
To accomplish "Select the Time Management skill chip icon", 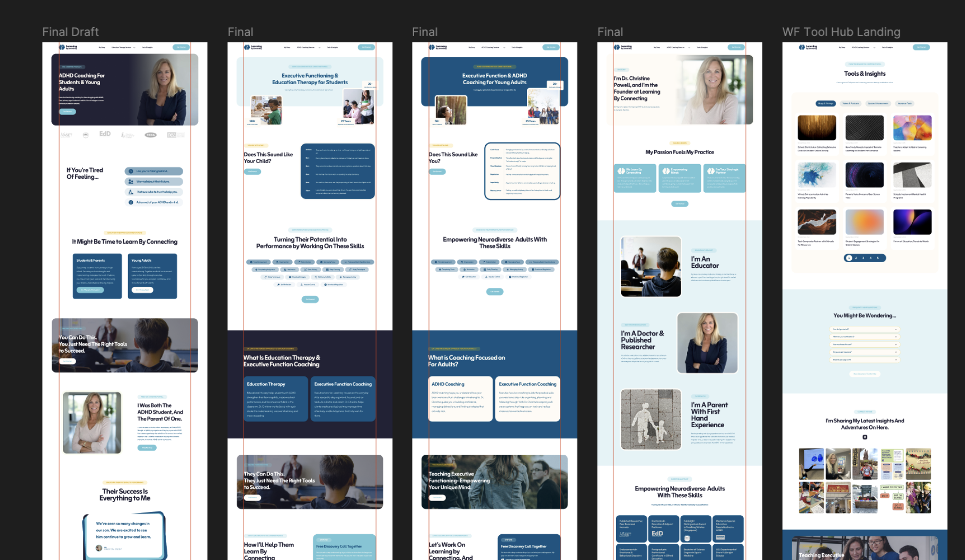I will [x=251, y=262].
